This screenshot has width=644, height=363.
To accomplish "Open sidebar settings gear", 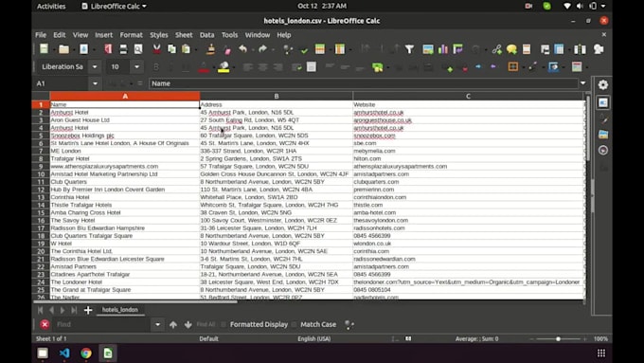I will 602,84.
